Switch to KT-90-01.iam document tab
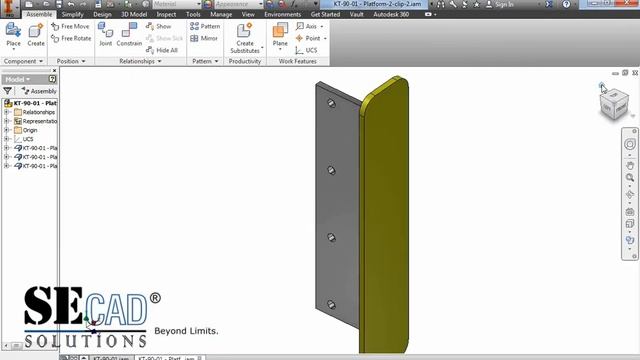This screenshot has height=360, width=640. point(111,358)
